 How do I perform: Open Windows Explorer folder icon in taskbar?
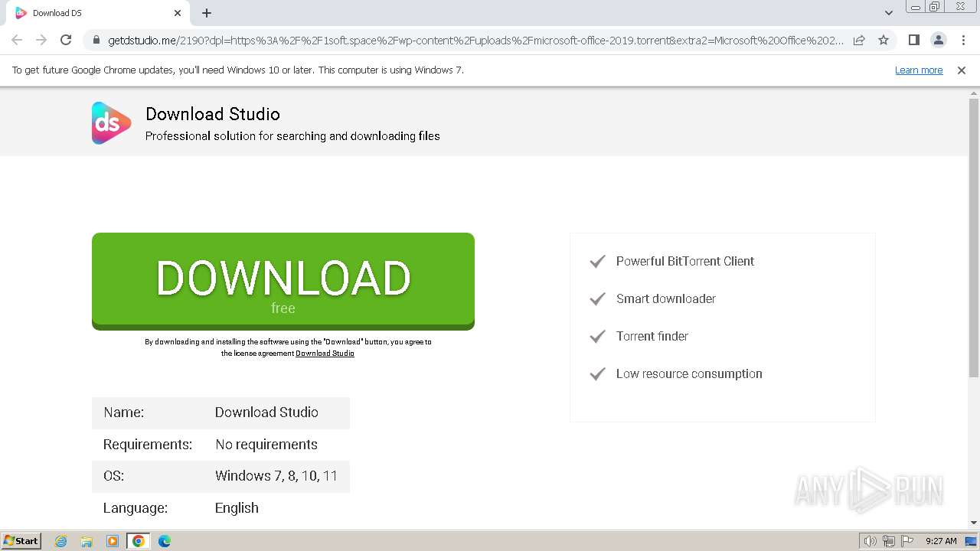coord(87,541)
